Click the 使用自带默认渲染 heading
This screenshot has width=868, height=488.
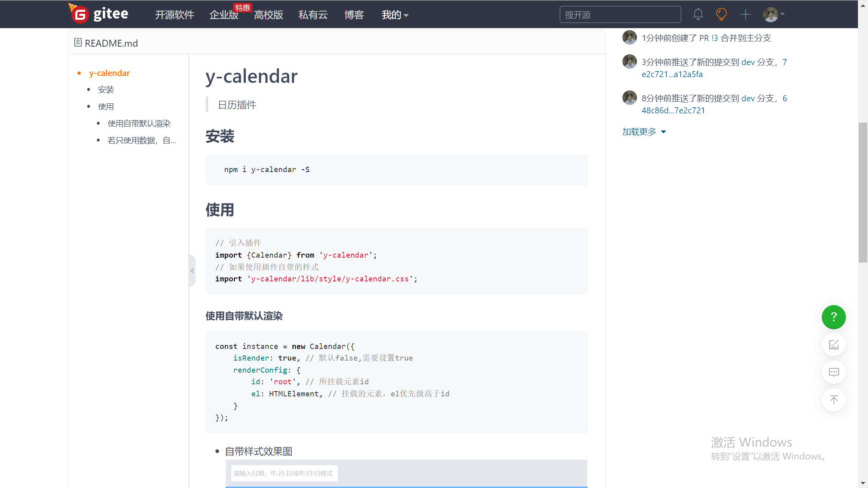(x=244, y=316)
